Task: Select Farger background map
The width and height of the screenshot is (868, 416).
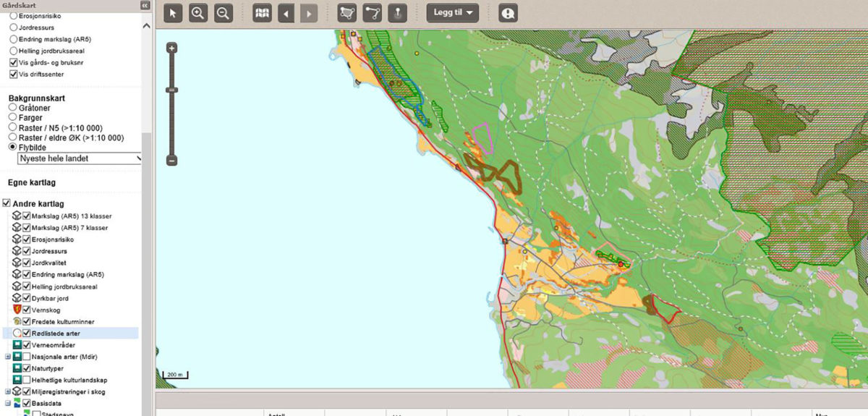Action: pyautogui.click(x=12, y=117)
